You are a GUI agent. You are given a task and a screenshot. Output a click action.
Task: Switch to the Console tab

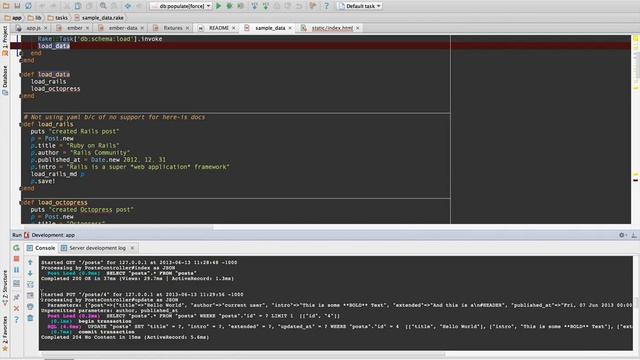(x=41, y=248)
